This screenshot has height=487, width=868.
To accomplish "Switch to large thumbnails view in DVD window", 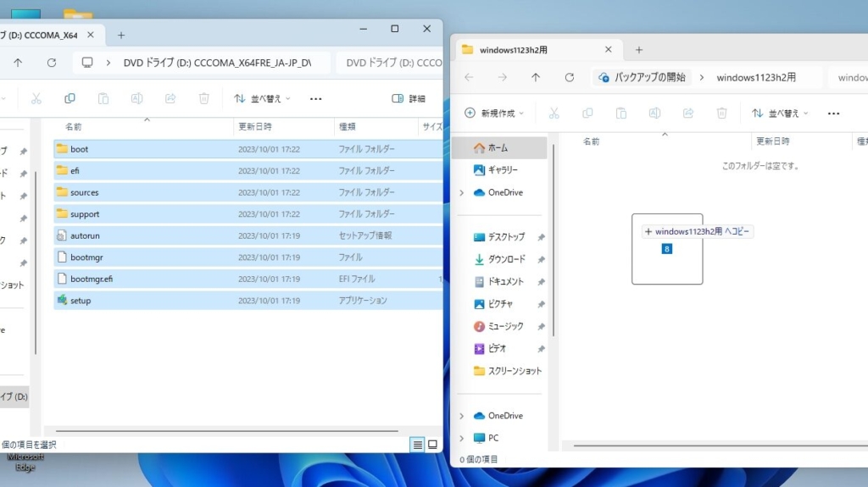I will pyautogui.click(x=433, y=445).
